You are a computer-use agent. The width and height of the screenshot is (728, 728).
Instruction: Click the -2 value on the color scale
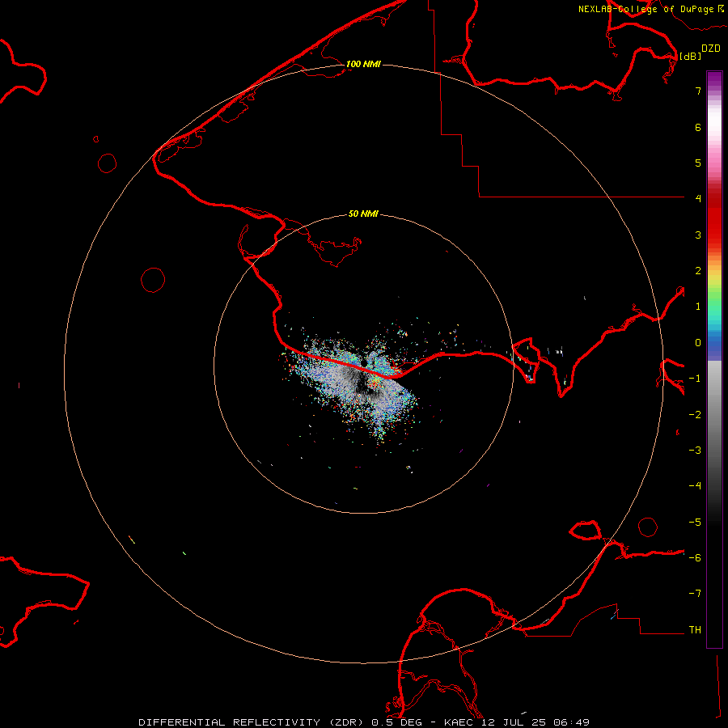[x=695, y=415]
